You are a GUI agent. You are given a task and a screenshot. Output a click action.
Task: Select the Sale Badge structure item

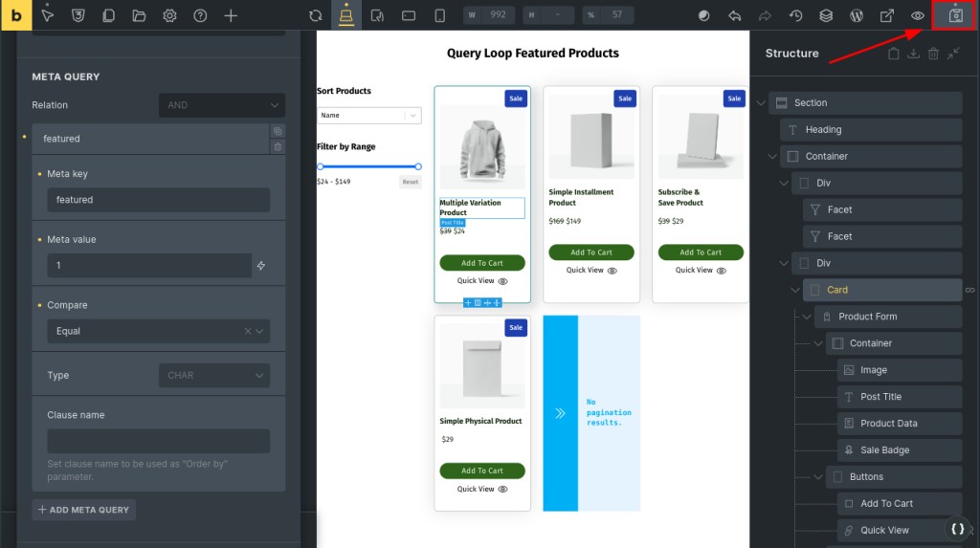[x=884, y=450]
